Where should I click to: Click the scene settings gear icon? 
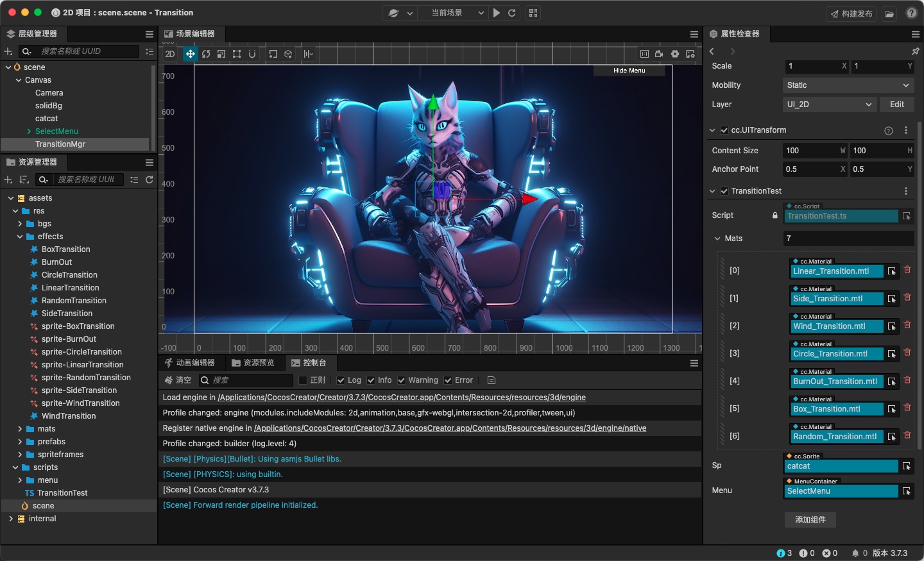tap(675, 54)
